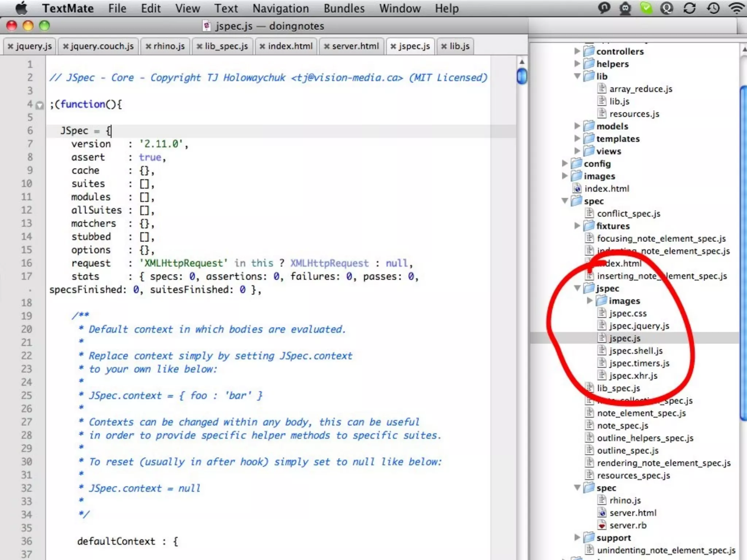Switch to the jquery.couch.js tab
Viewport: 747px width, 560px height.
(x=102, y=46)
